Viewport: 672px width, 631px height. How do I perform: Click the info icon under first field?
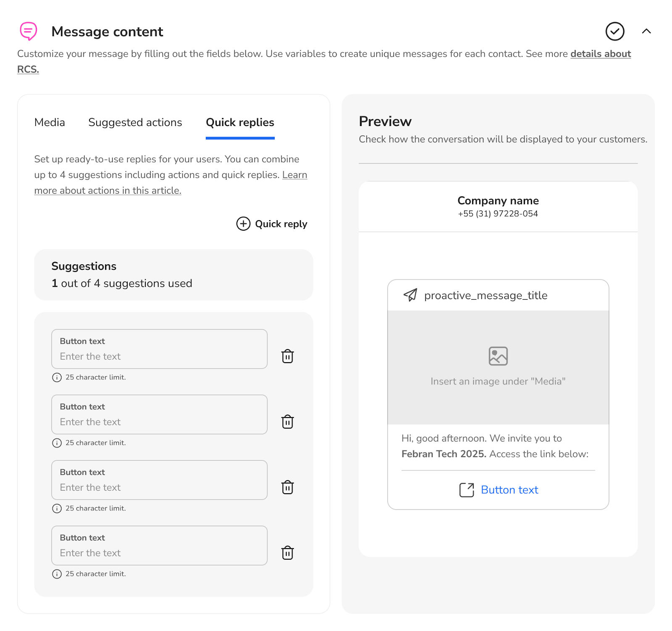(x=57, y=377)
